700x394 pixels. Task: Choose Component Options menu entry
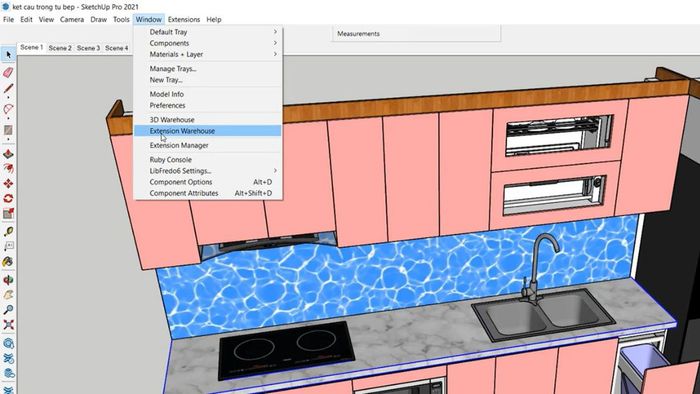tap(208, 182)
